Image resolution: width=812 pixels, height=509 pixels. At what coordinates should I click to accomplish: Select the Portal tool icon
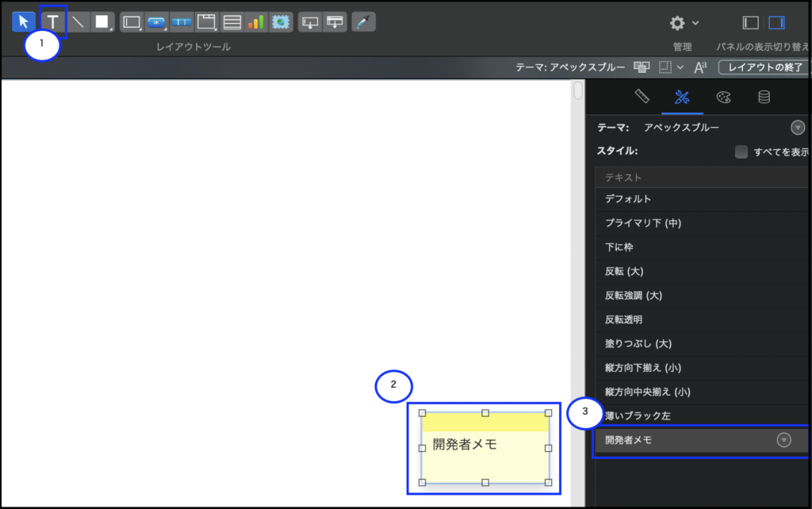232,22
